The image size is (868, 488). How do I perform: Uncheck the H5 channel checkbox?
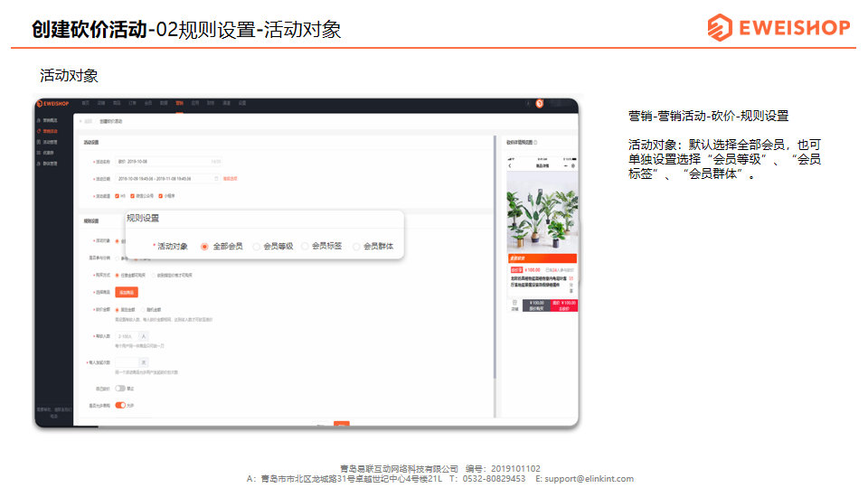click(117, 196)
